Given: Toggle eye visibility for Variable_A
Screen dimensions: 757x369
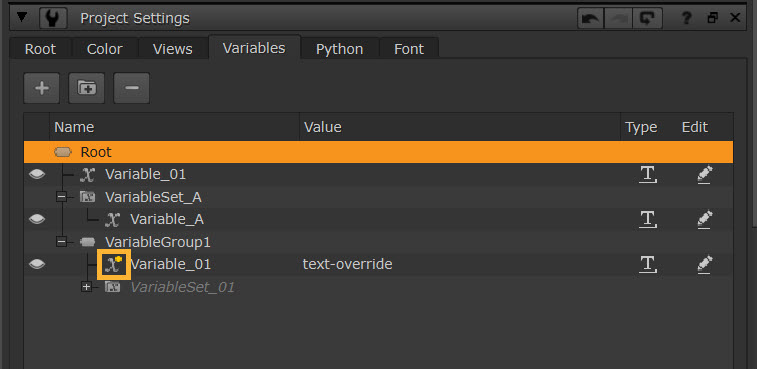Looking at the screenshot, I should coord(37,219).
